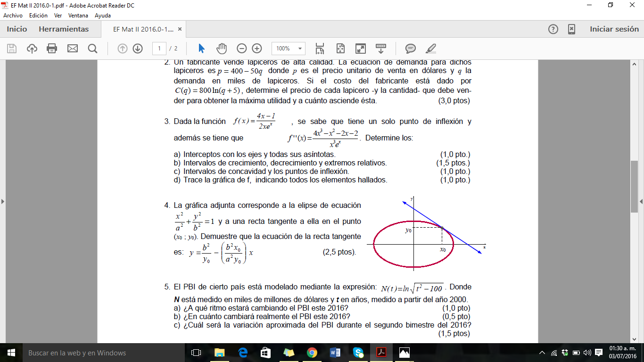Screen dimensions: 644x362
Task: Open the Archivo menu
Action: (13, 15)
